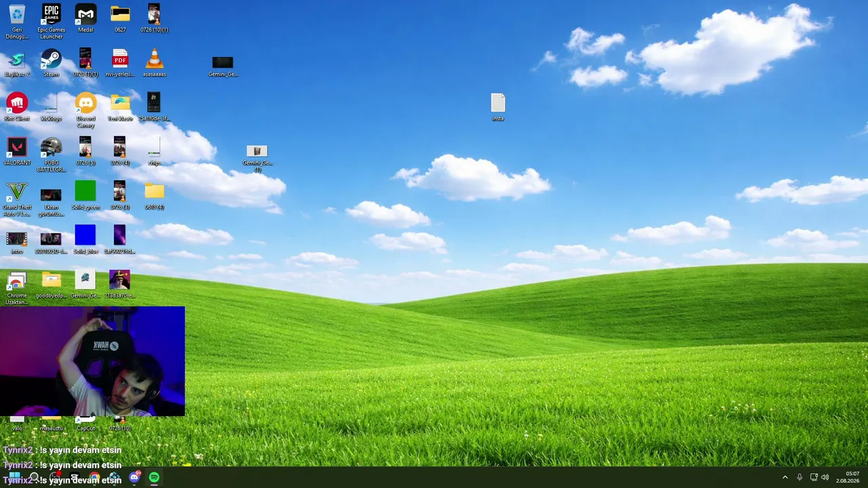Click the microphone tray icon

click(x=800, y=478)
